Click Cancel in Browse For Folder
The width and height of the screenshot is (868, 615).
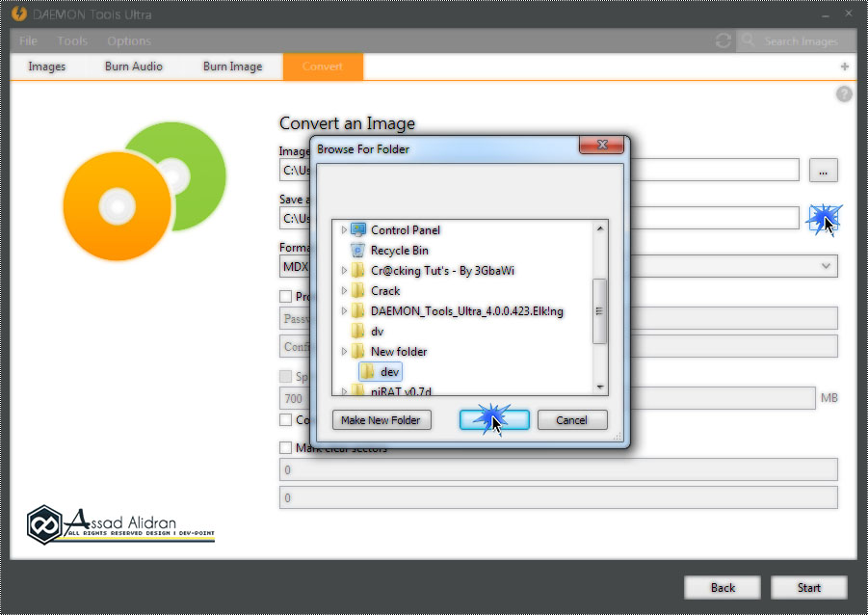tap(572, 420)
